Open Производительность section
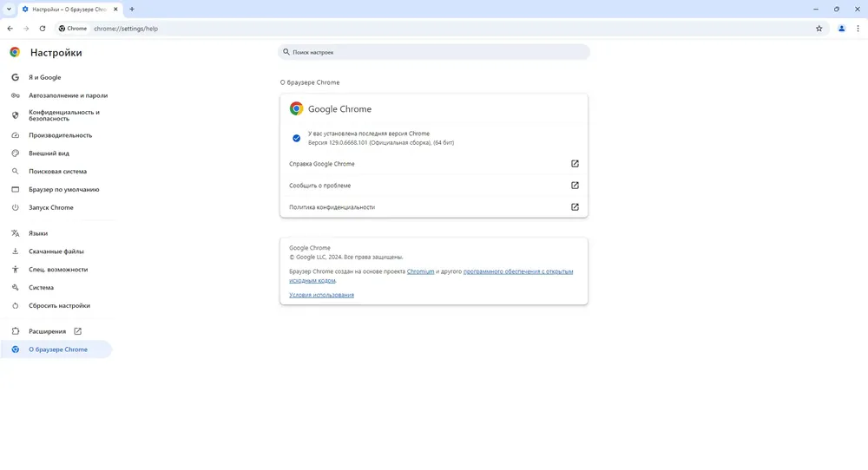The width and height of the screenshot is (868, 470). [61, 135]
